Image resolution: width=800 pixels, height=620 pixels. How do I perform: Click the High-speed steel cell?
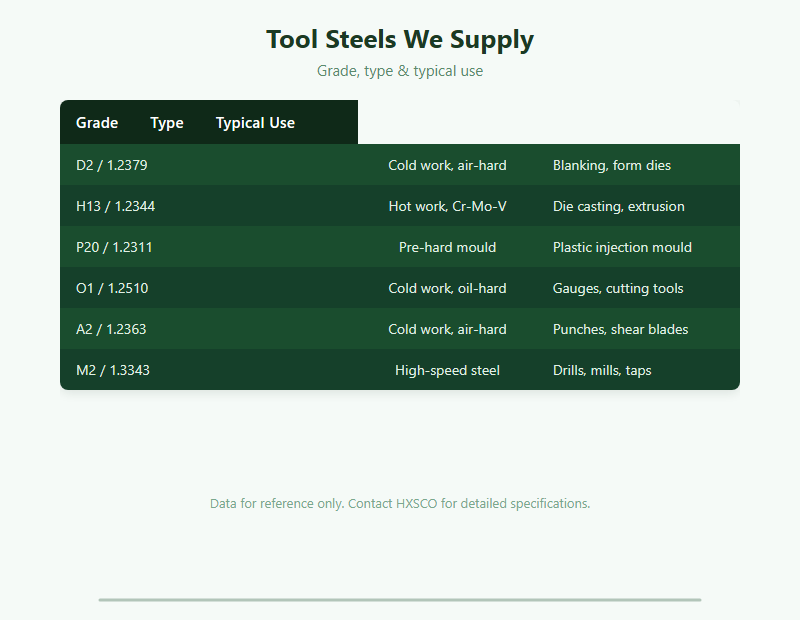[447, 369]
